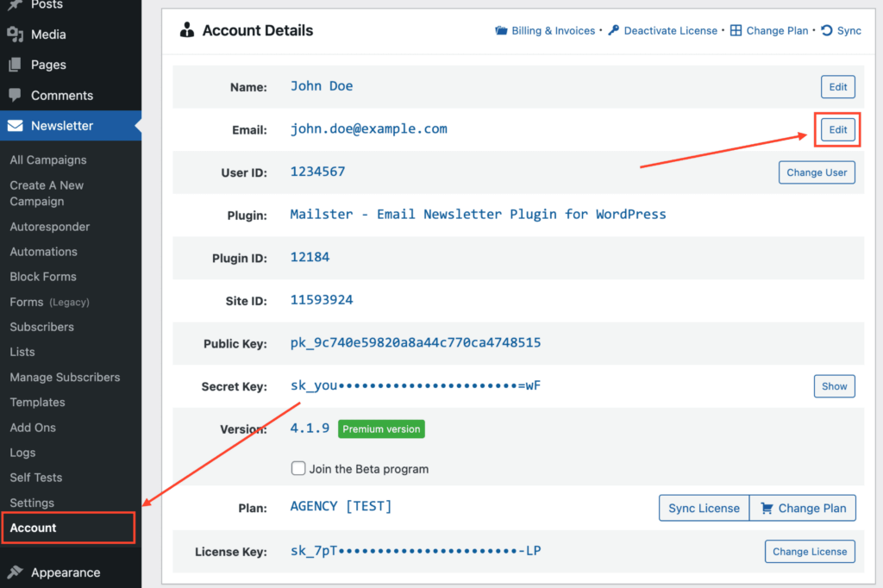Click the Comments bubble icon
This screenshot has height=588, width=883.
(15, 96)
